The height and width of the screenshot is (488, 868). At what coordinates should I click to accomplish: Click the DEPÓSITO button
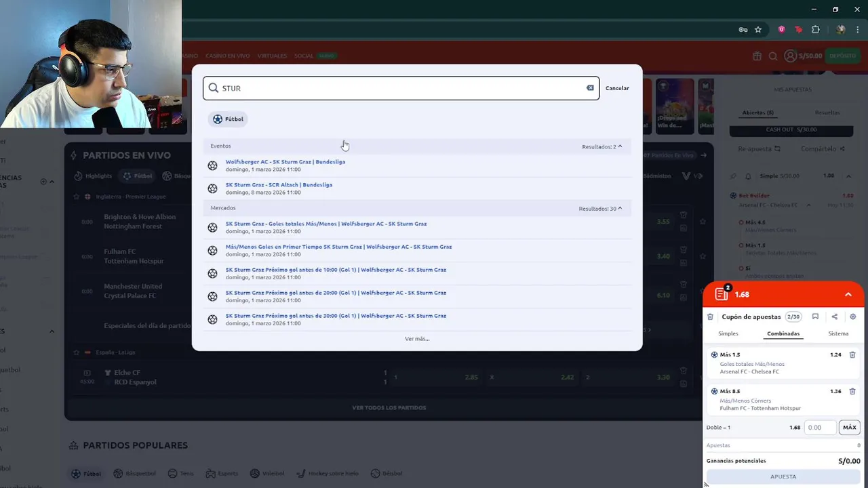tap(842, 56)
